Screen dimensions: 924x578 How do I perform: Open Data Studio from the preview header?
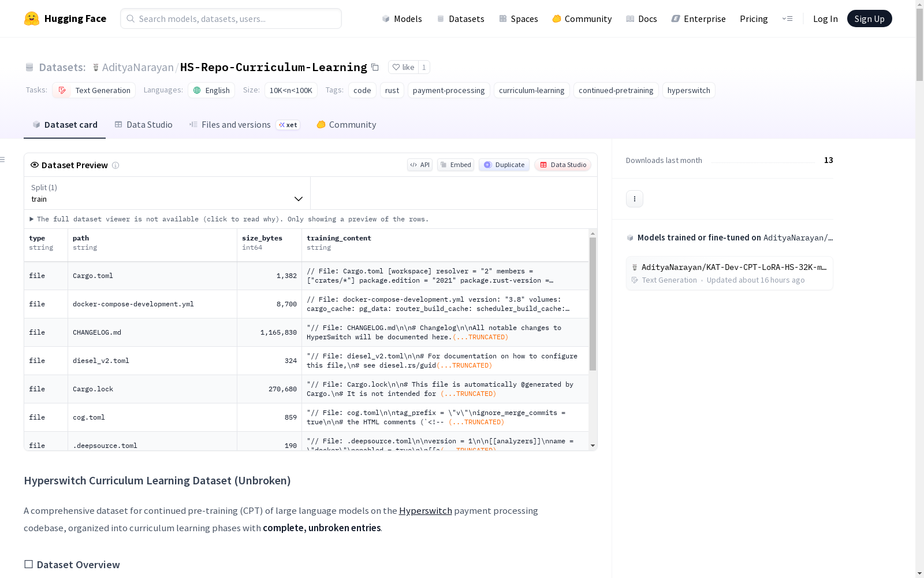point(563,165)
